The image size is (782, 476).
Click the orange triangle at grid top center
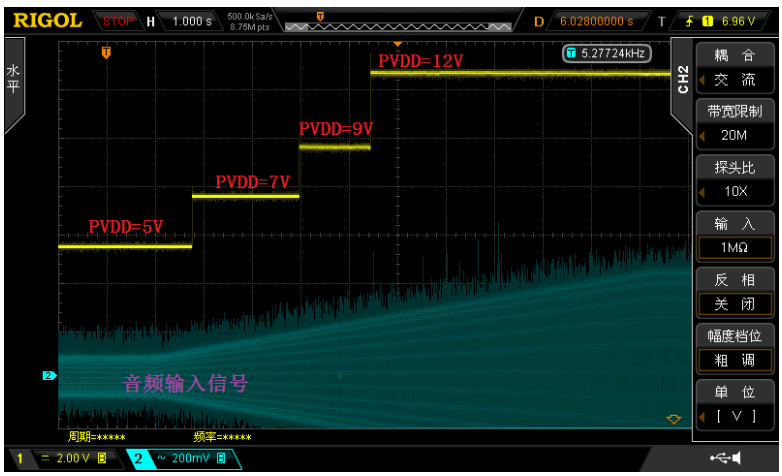click(397, 44)
